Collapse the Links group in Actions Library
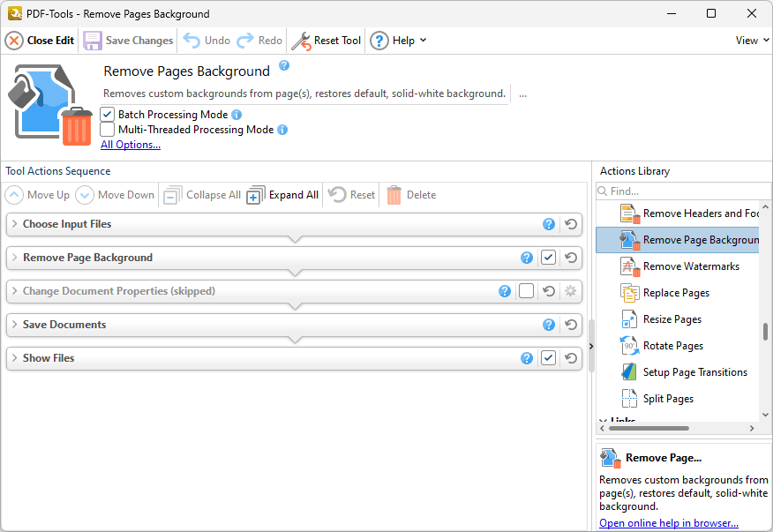773x532 pixels. click(x=603, y=420)
